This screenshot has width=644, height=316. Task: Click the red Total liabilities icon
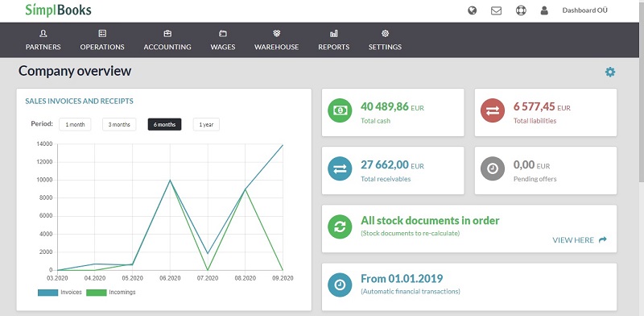[493, 110]
